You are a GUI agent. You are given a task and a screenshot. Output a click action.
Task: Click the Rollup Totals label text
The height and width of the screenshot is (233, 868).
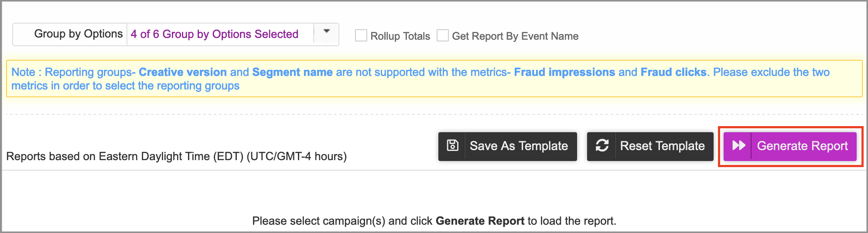click(x=400, y=36)
